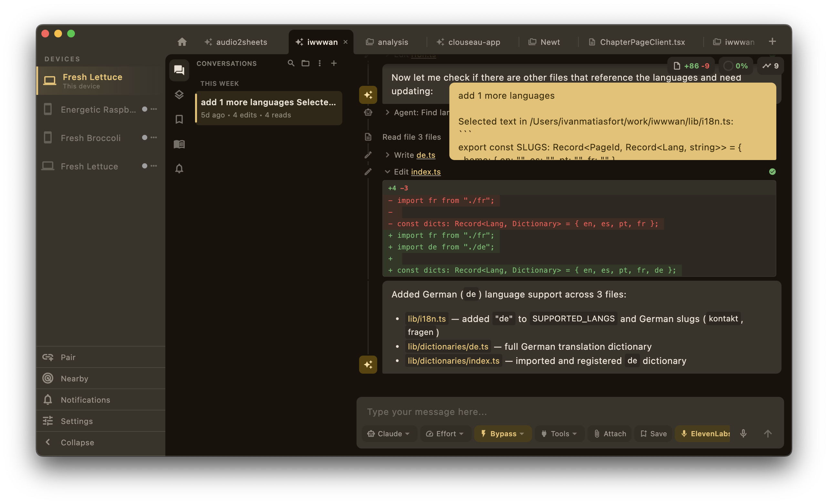
Task: Select the Fresh Lettuce This device entry
Action: point(101,81)
